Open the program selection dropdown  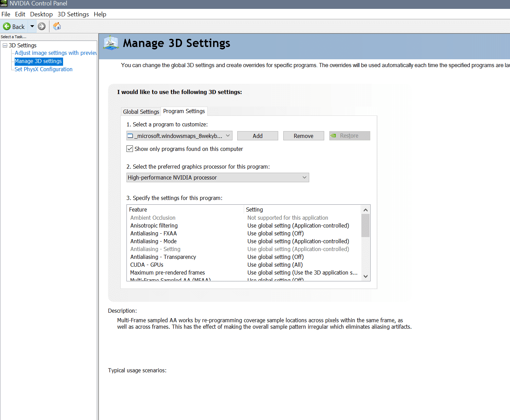179,136
